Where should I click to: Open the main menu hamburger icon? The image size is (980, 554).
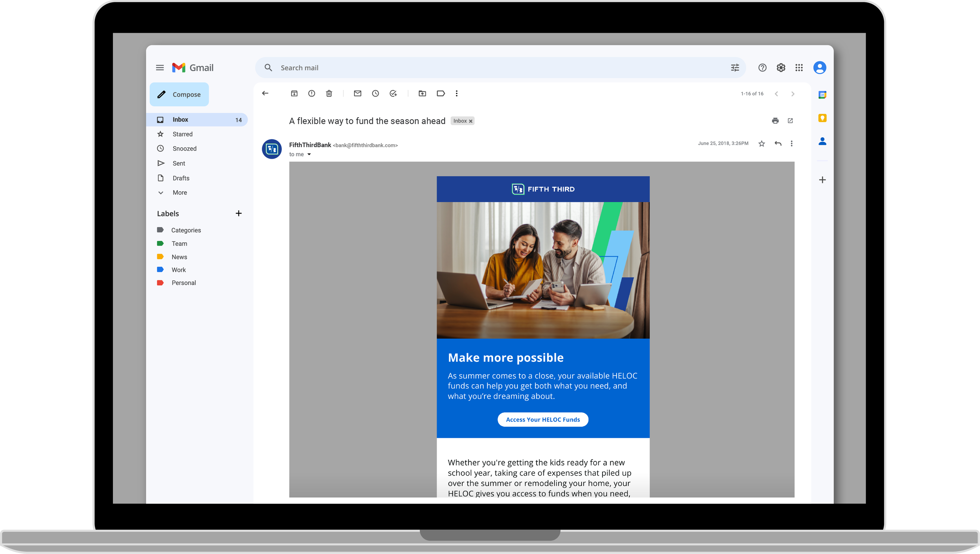pyautogui.click(x=160, y=68)
